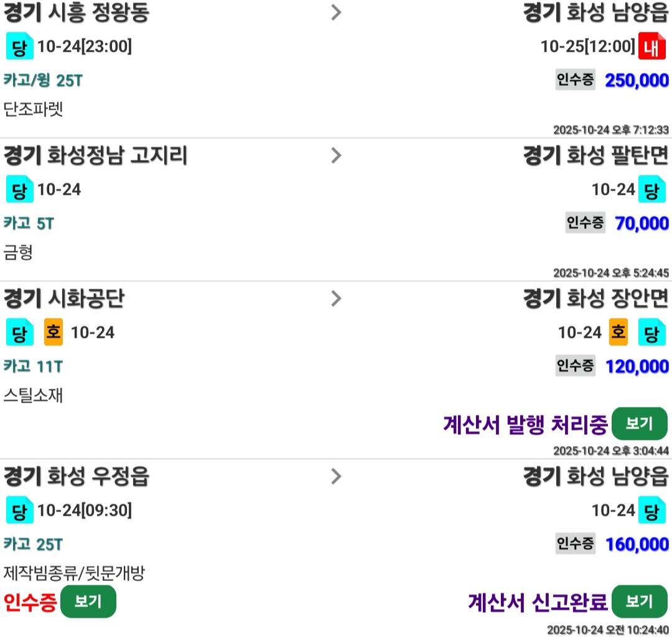Expand the 화성정남 고지리 route chevron arrow
The width and height of the screenshot is (672, 637).
pyautogui.click(x=336, y=156)
